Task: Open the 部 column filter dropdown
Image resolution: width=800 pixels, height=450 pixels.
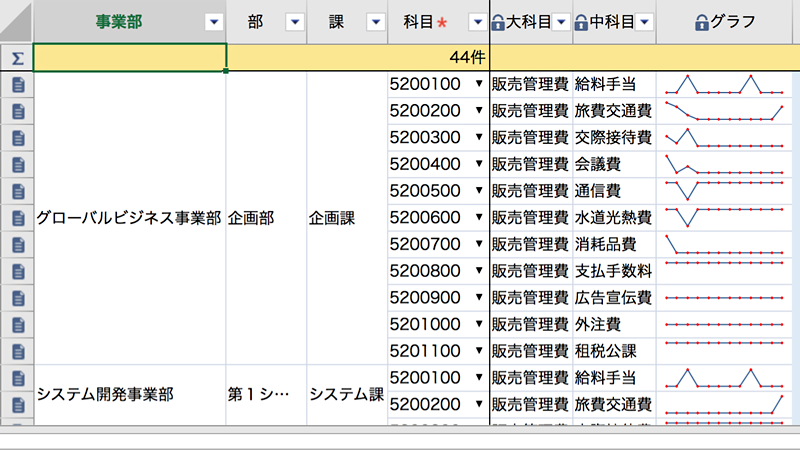Action: tap(294, 22)
